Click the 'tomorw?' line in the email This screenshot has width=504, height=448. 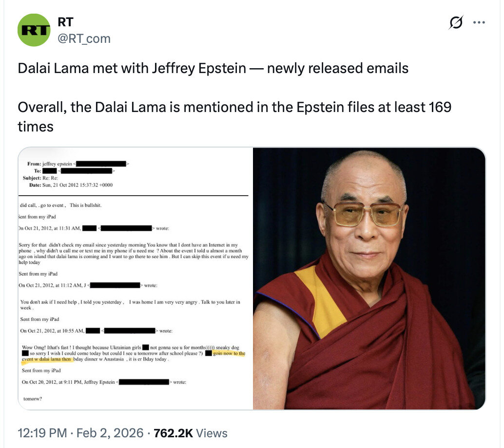(33, 399)
